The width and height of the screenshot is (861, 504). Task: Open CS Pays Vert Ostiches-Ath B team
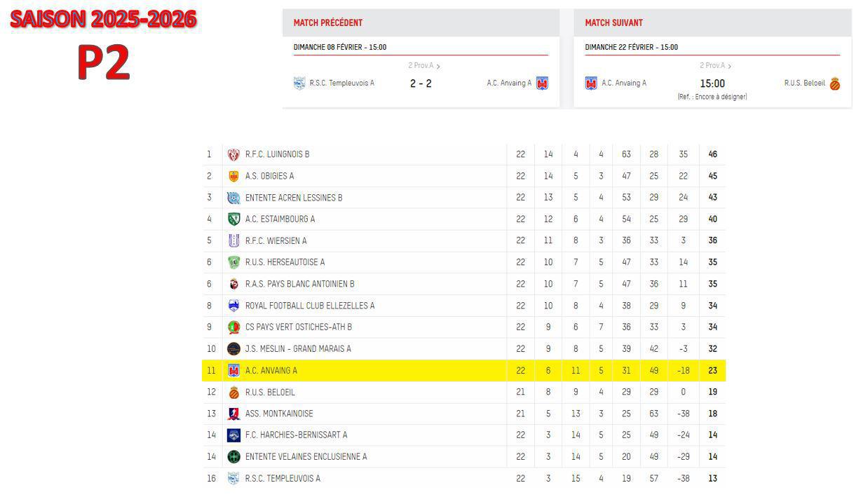tap(298, 327)
